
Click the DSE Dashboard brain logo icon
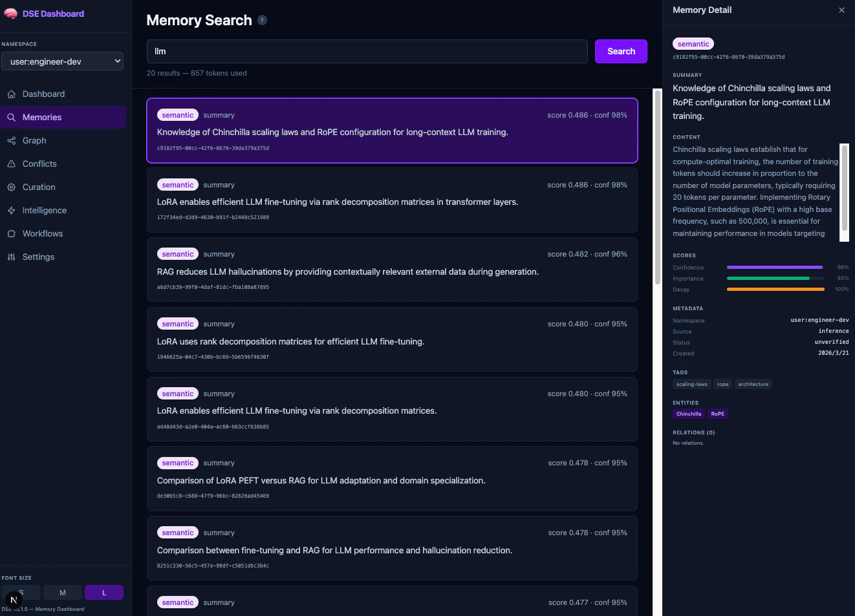10,14
